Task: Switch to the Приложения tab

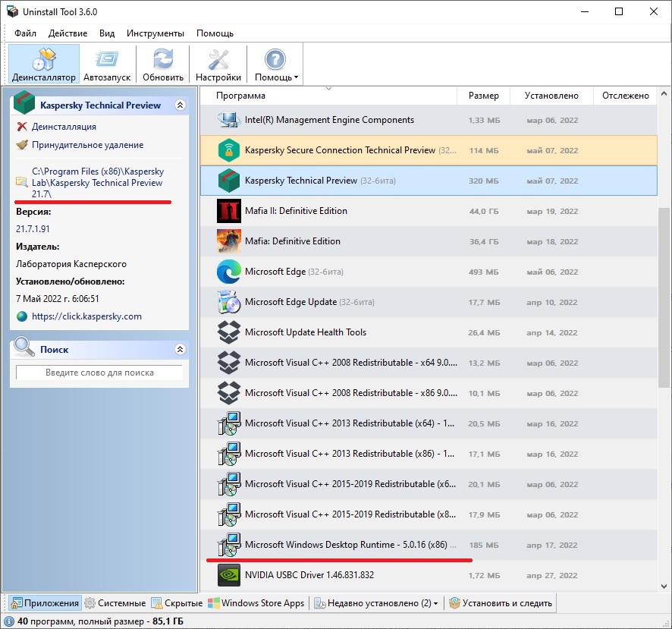Action: click(45, 603)
